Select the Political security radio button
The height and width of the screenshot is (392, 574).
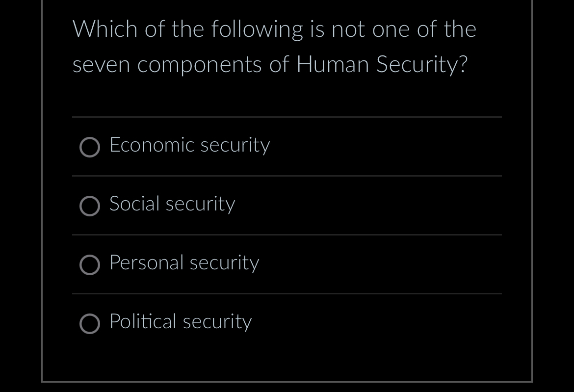click(90, 324)
